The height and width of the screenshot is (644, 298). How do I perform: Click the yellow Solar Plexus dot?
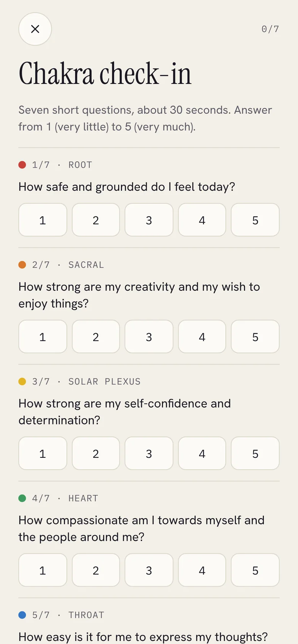coord(22,382)
